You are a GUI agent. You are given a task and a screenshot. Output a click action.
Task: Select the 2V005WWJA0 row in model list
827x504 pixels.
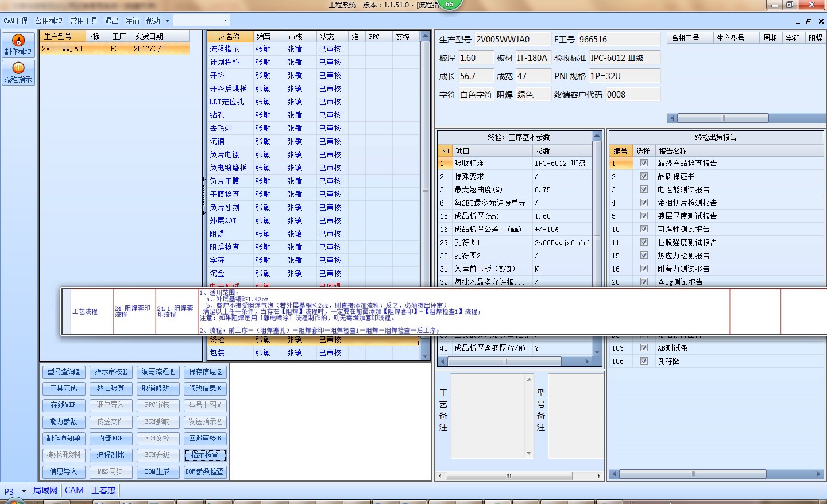[x=114, y=49]
